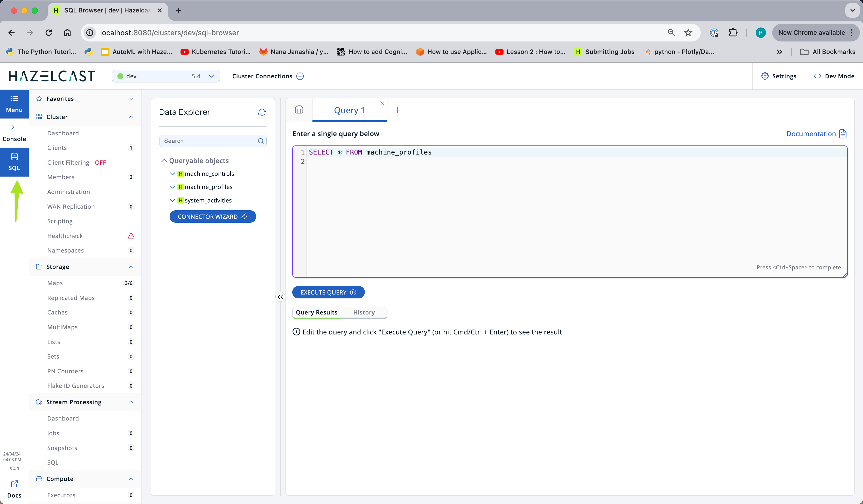Image resolution: width=863 pixels, height=504 pixels.
Task: Add a new query tab with plus icon
Action: coord(397,110)
